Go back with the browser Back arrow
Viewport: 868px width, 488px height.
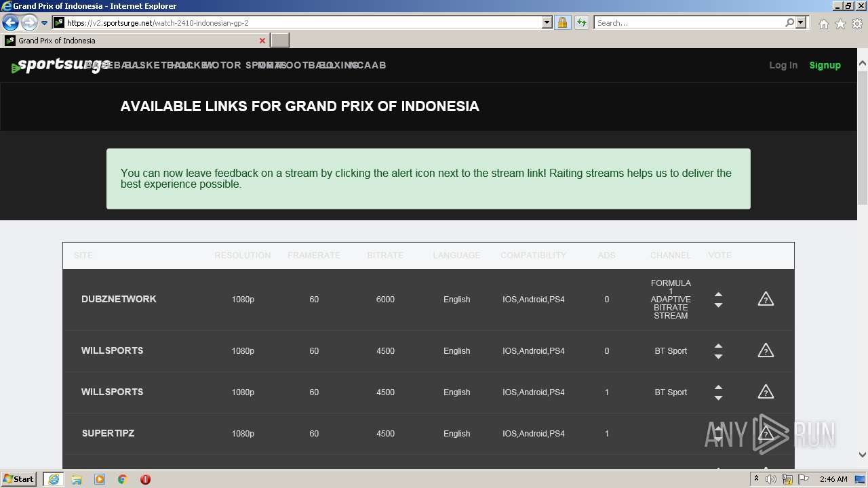pyautogui.click(x=10, y=23)
